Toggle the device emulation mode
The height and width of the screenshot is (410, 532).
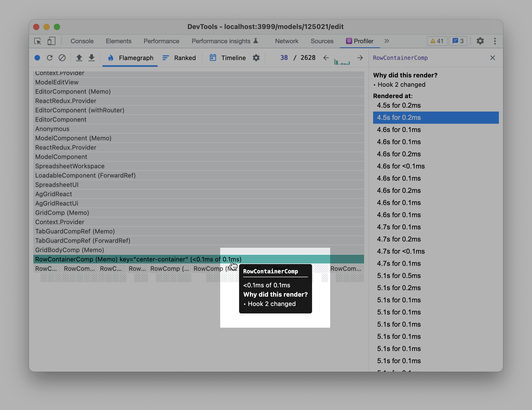click(x=51, y=41)
